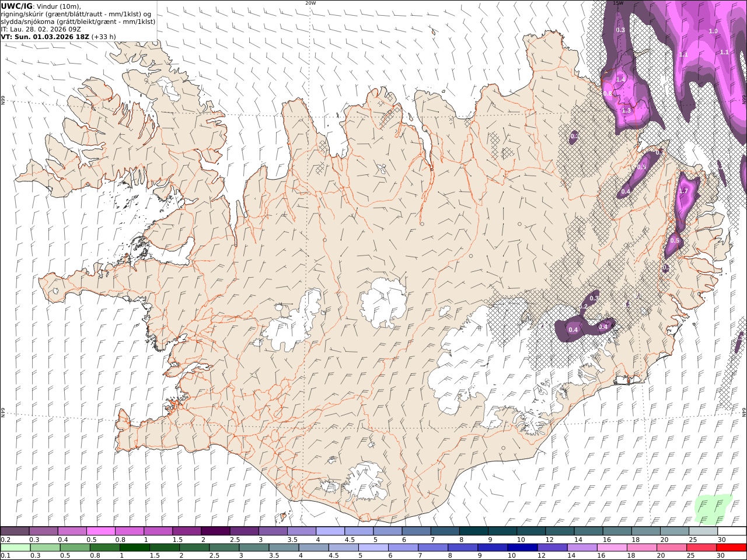Click the '1.7' snowfall value on the map
This screenshot has height=560, width=747.
(684, 191)
